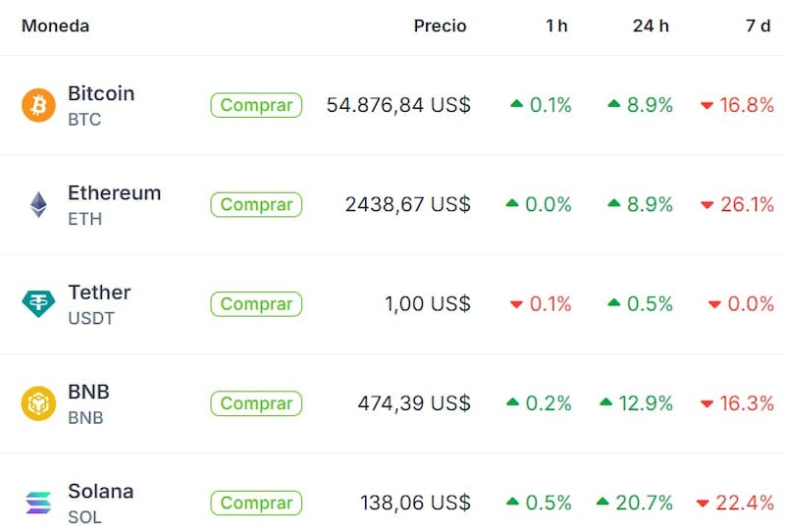Image resolution: width=785 pixels, height=532 pixels.
Task: Open the Solana coin name link
Action: coord(100,492)
